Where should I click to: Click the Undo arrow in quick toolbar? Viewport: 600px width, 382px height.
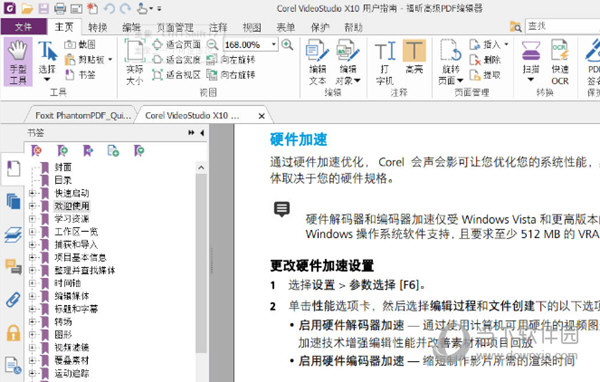click(x=109, y=8)
